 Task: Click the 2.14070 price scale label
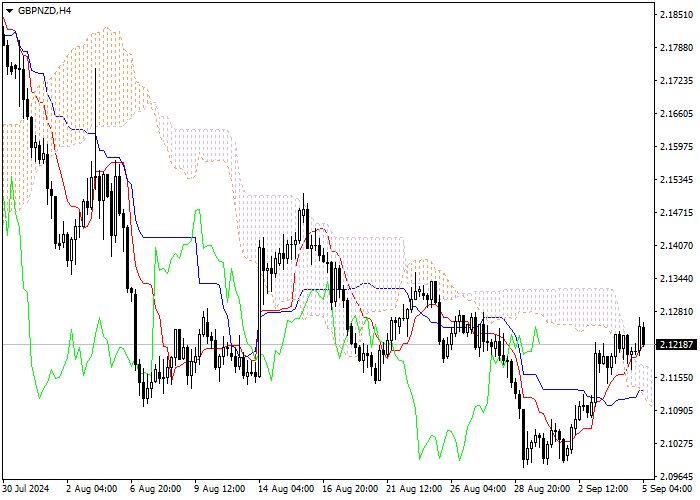676,246
